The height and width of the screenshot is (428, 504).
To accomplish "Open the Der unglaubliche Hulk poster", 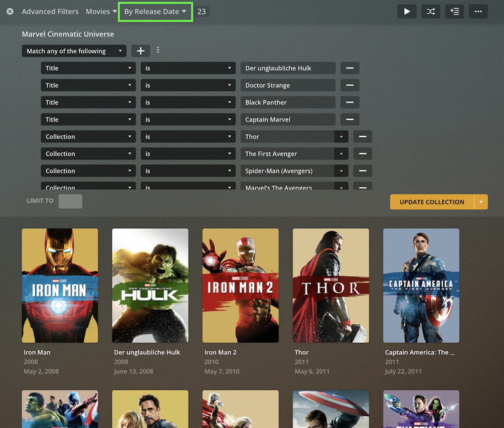I will click(150, 286).
